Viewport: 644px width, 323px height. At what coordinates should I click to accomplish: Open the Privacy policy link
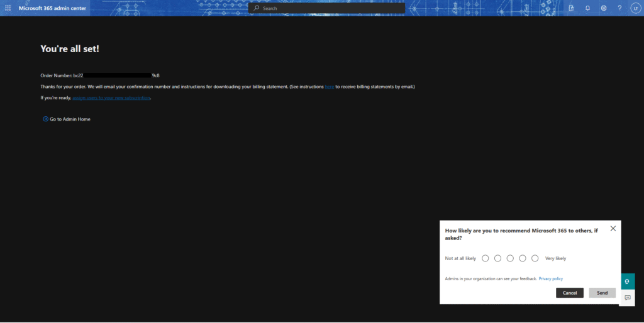pyautogui.click(x=550, y=278)
